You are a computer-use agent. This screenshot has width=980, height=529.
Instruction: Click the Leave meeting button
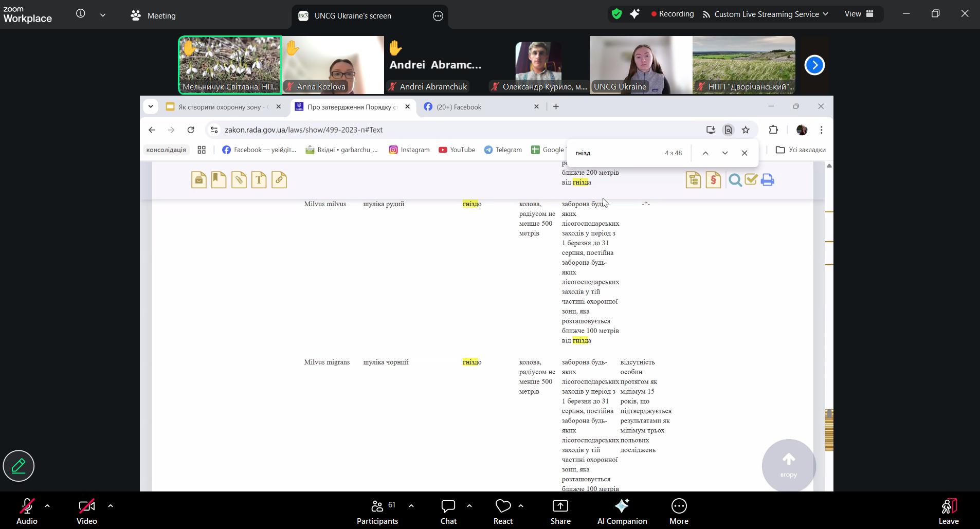(x=948, y=512)
